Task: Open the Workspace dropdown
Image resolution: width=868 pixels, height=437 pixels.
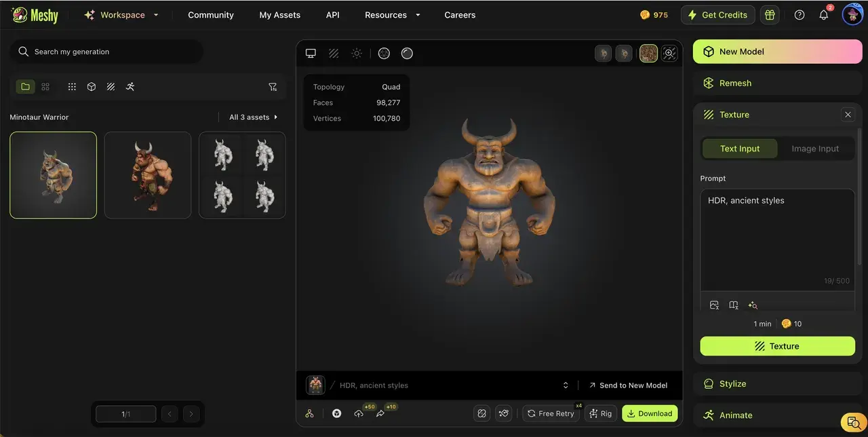Action: tap(121, 15)
